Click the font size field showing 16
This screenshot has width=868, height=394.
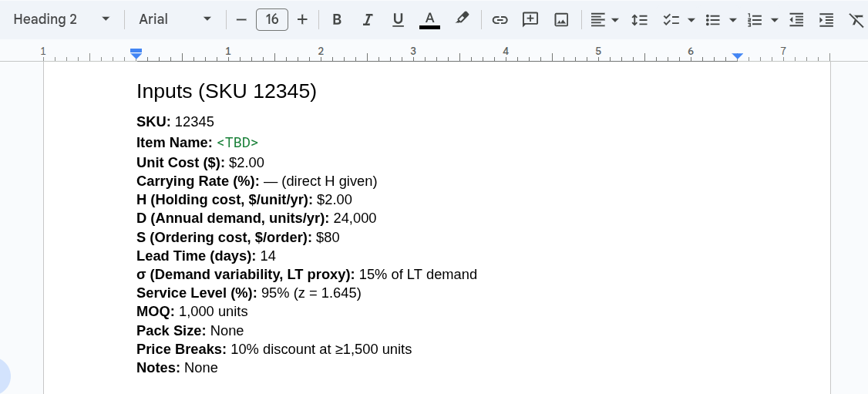point(271,19)
